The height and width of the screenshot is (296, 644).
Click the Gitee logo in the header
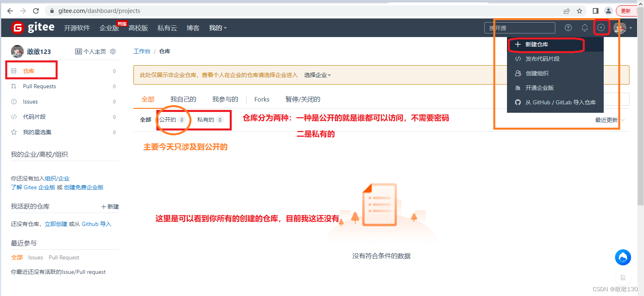point(33,27)
